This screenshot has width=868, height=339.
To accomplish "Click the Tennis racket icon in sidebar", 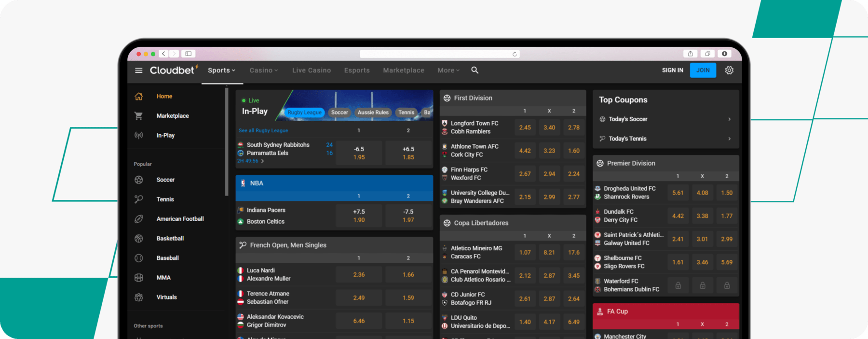I will pyautogui.click(x=139, y=199).
